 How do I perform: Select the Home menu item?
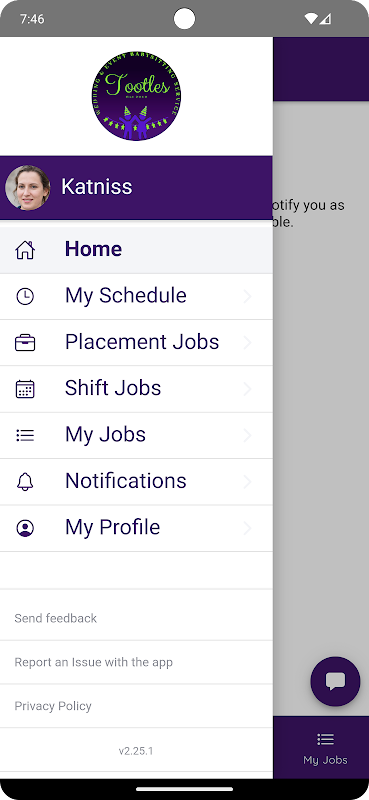(136, 249)
